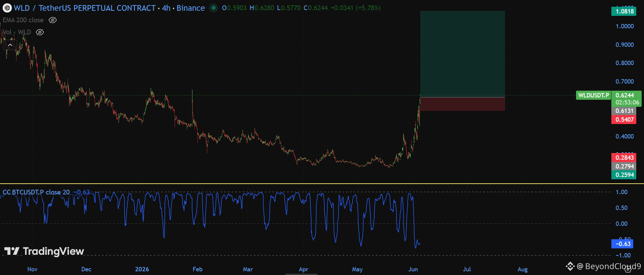Click the 0.4000 price scale tick
The height and width of the screenshot is (275, 644).
pyautogui.click(x=624, y=136)
